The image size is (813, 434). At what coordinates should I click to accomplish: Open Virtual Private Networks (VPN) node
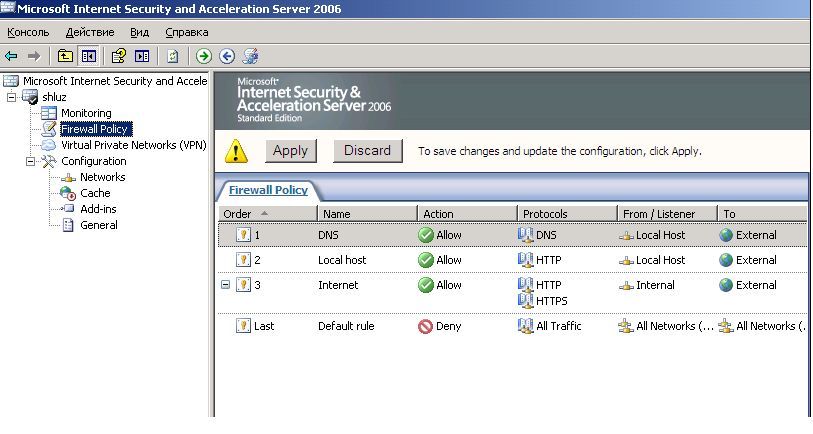[x=134, y=145]
